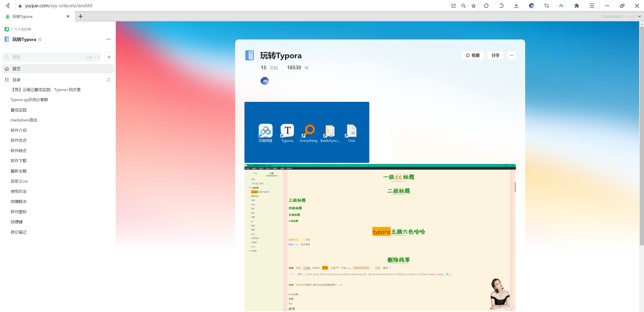The height and width of the screenshot is (312, 644).
Task: Open 故障解决 entry
Action: tap(19, 202)
